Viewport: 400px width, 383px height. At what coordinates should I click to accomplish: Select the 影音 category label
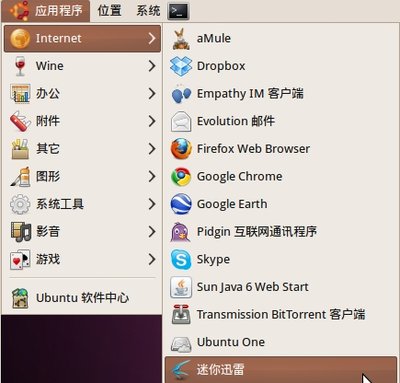pos(48,232)
